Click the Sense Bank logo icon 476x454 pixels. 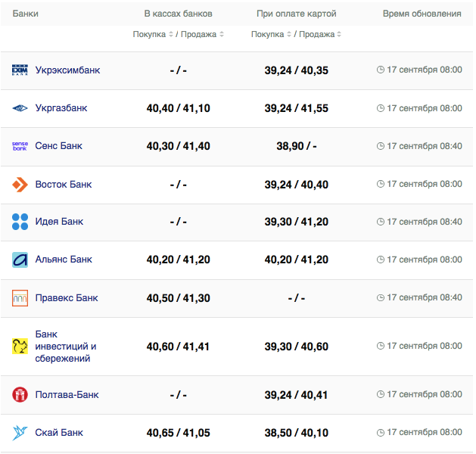coord(20,146)
